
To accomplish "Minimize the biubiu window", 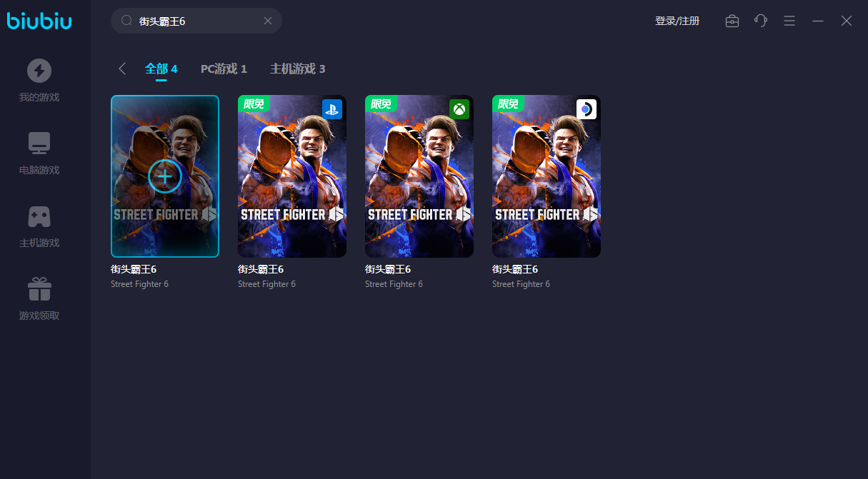I will point(818,21).
